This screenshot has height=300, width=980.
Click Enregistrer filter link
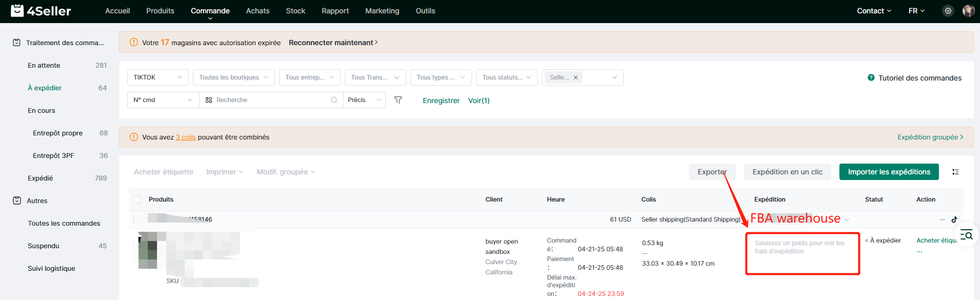click(441, 101)
